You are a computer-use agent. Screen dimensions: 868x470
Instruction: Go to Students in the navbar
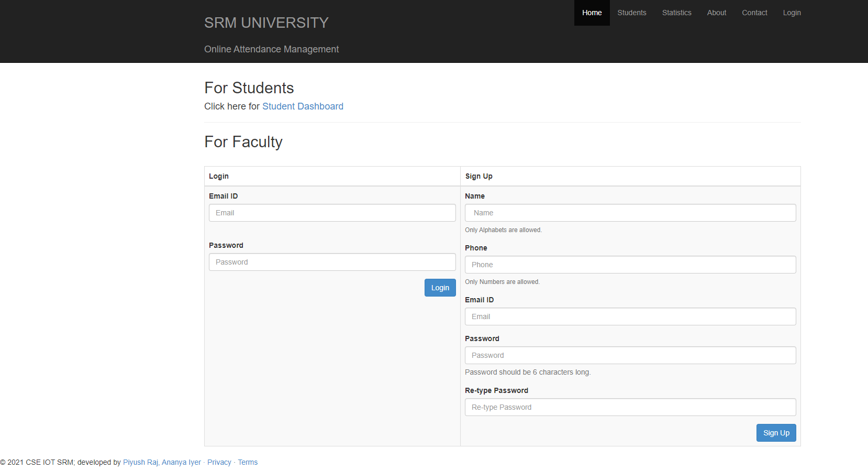pyautogui.click(x=631, y=13)
